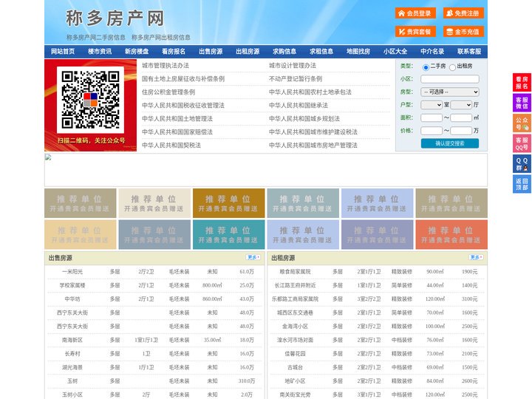Open 楼市资讯 in the navigation bar

[x=100, y=52]
